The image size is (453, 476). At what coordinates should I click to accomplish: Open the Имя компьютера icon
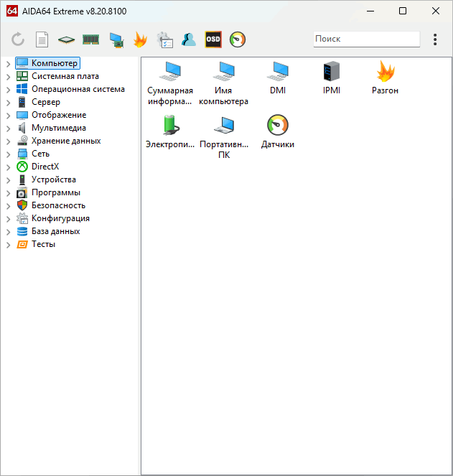(224, 72)
